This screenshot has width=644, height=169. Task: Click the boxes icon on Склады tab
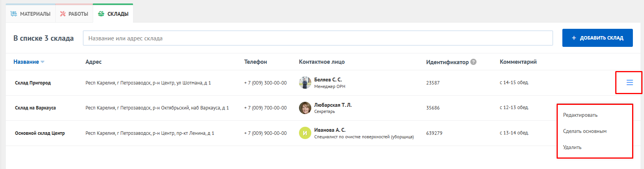point(101,14)
